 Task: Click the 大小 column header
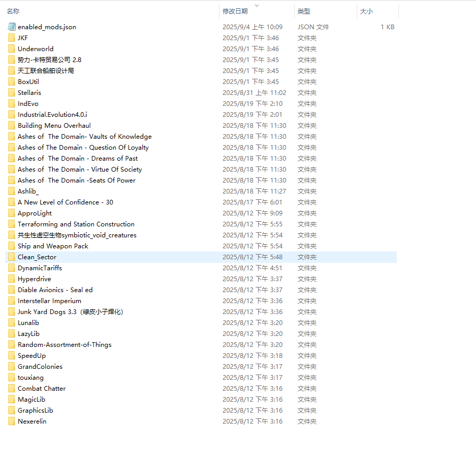pyautogui.click(x=366, y=11)
